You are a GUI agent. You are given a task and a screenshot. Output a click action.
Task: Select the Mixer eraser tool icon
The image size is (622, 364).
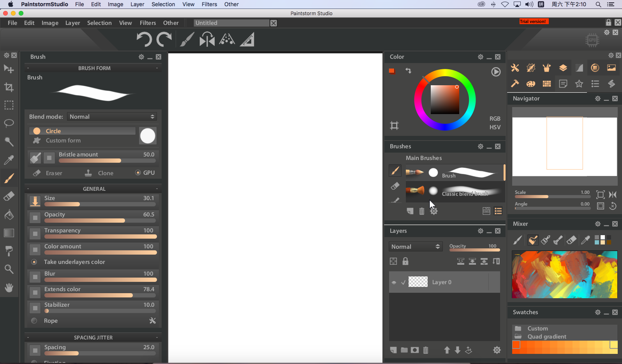pyautogui.click(x=571, y=240)
